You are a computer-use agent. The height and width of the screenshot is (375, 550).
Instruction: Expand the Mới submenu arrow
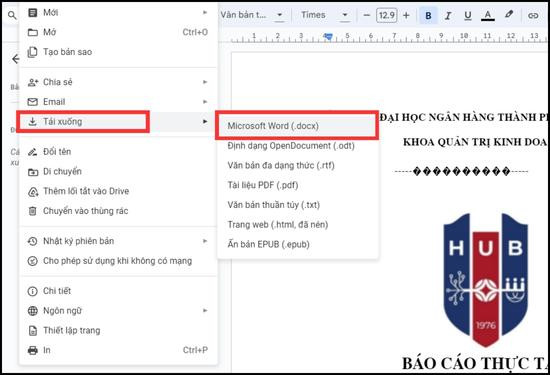click(x=205, y=13)
